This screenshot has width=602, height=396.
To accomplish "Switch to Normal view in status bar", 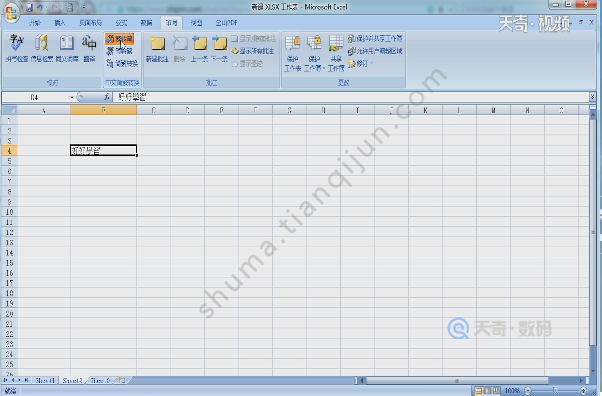I will coord(479,391).
